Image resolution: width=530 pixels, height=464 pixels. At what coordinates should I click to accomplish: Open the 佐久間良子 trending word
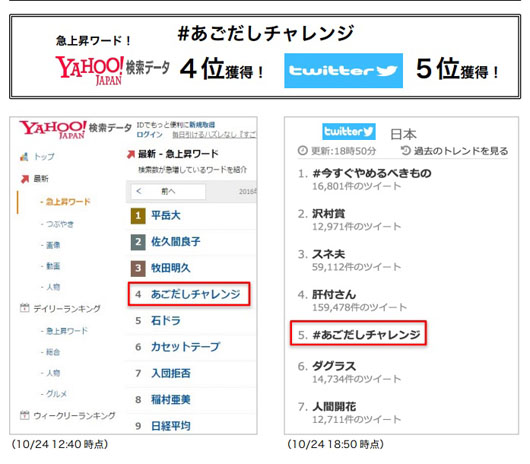pos(176,242)
